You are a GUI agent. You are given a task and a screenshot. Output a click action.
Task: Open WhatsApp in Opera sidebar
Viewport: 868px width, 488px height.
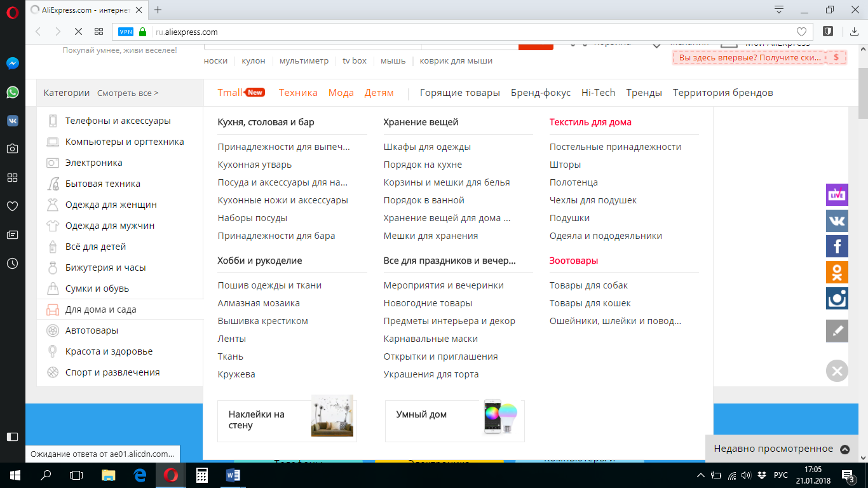13,92
